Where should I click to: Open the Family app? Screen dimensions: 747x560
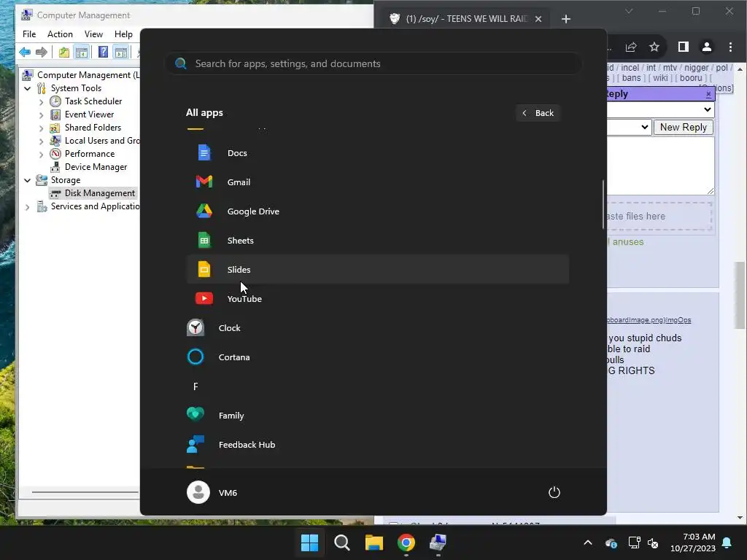[x=378, y=415]
